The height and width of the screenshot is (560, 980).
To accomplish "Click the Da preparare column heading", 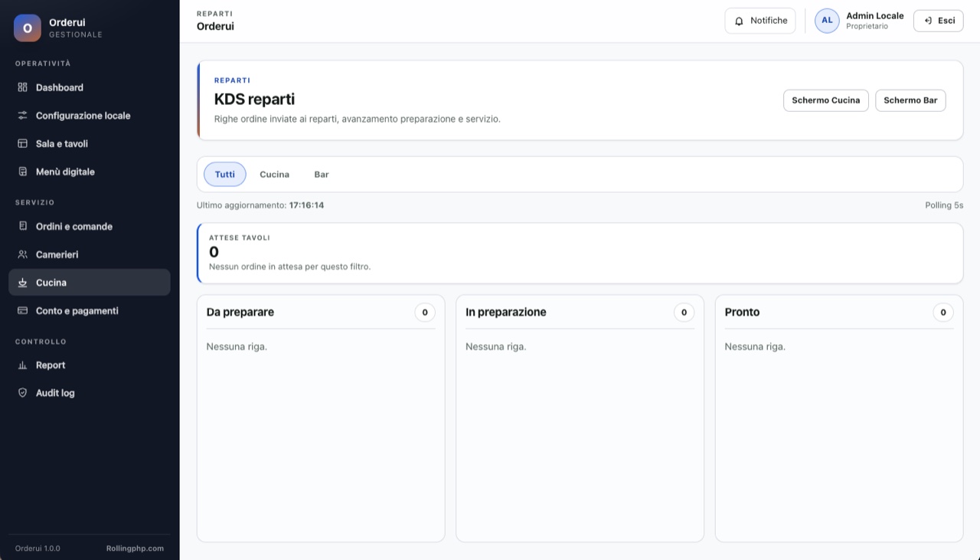I will pos(240,313).
